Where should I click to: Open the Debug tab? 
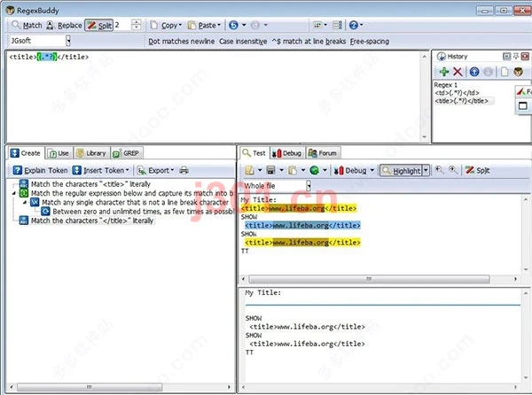286,153
